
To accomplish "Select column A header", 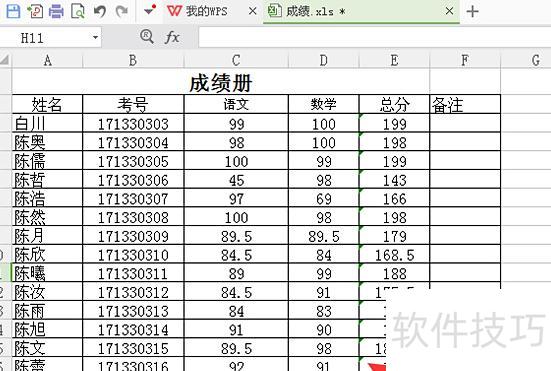I will pos(47,60).
